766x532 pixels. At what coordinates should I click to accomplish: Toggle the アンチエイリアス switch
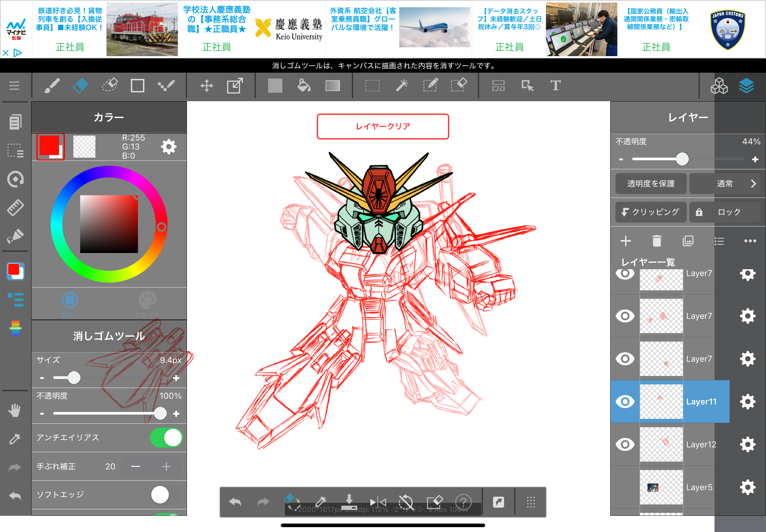[x=166, y=437]
